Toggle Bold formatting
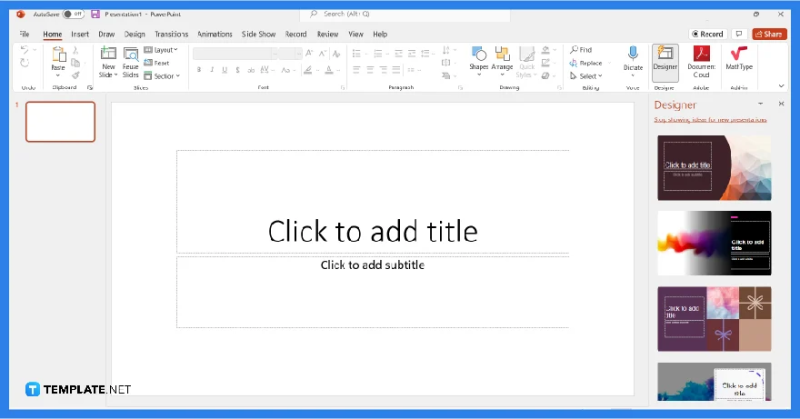Screen dimensions: 800x419 tap(199, 70)
